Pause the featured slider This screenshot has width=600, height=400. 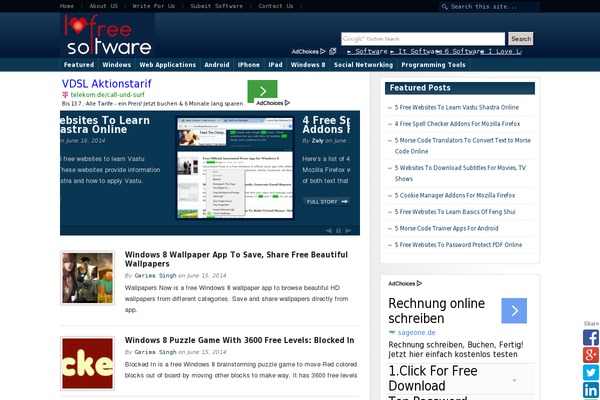click(x=338, y=230)
